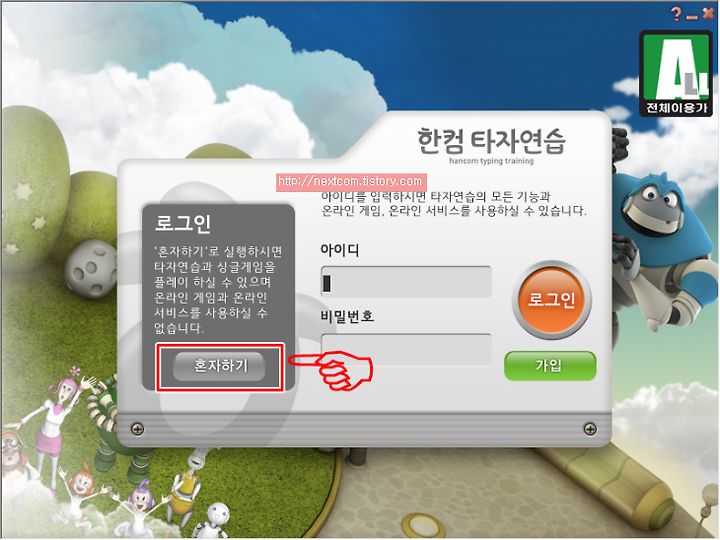Start solo mode with 혼자하기 button
The width and height of the screenshot is (720, 540).
click(x=219, y=366)
